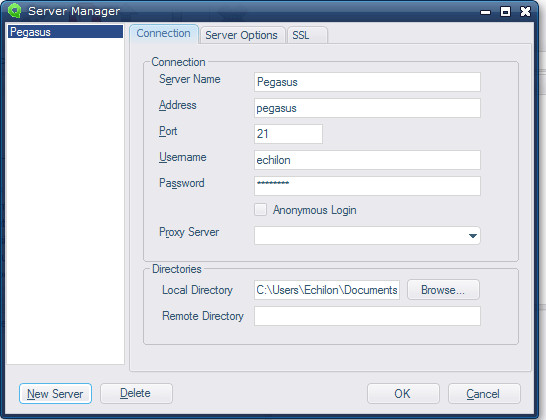Maximize the Server Manager window

[505, 12]
